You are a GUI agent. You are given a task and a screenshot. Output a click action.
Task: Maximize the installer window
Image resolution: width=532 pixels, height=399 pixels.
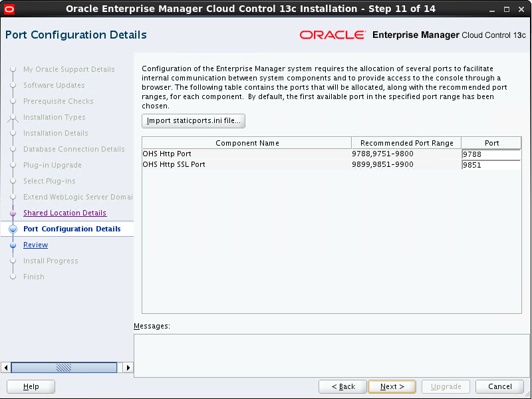click(507, 9)
